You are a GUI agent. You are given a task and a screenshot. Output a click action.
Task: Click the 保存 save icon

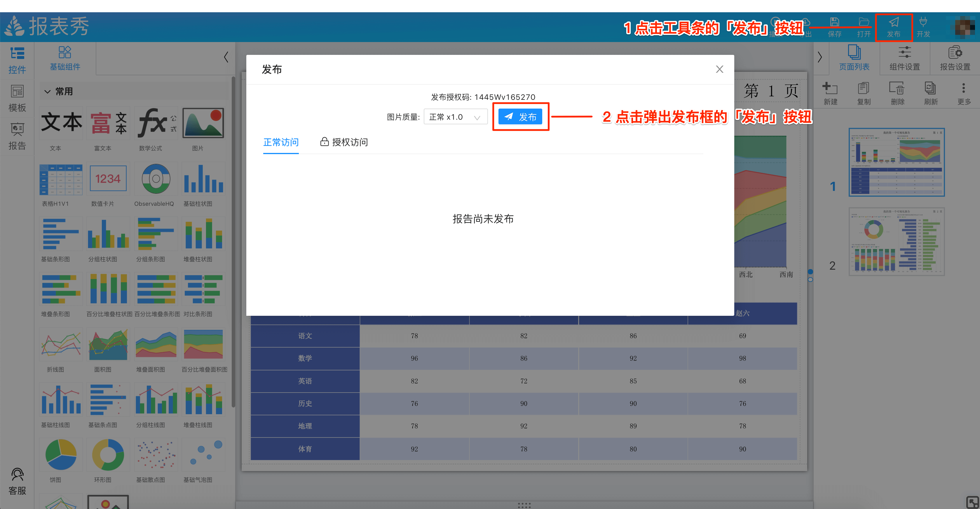tap(834, 27)
